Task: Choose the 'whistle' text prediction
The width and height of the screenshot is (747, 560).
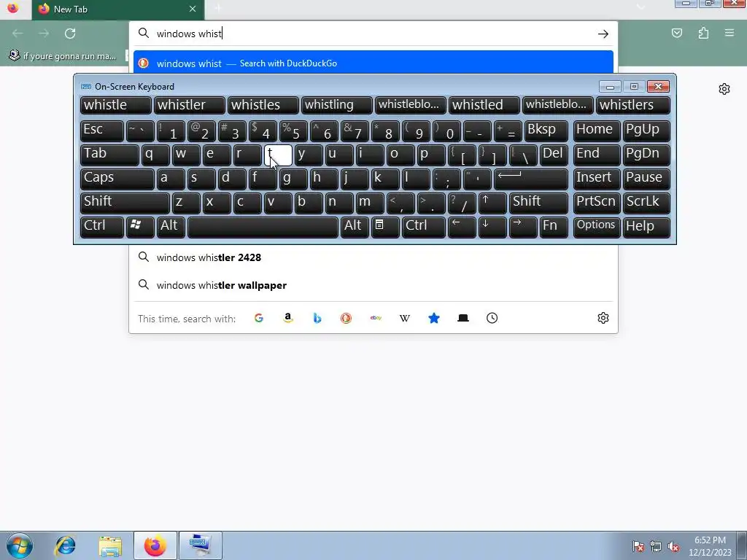Action: (x=116, y=105)
